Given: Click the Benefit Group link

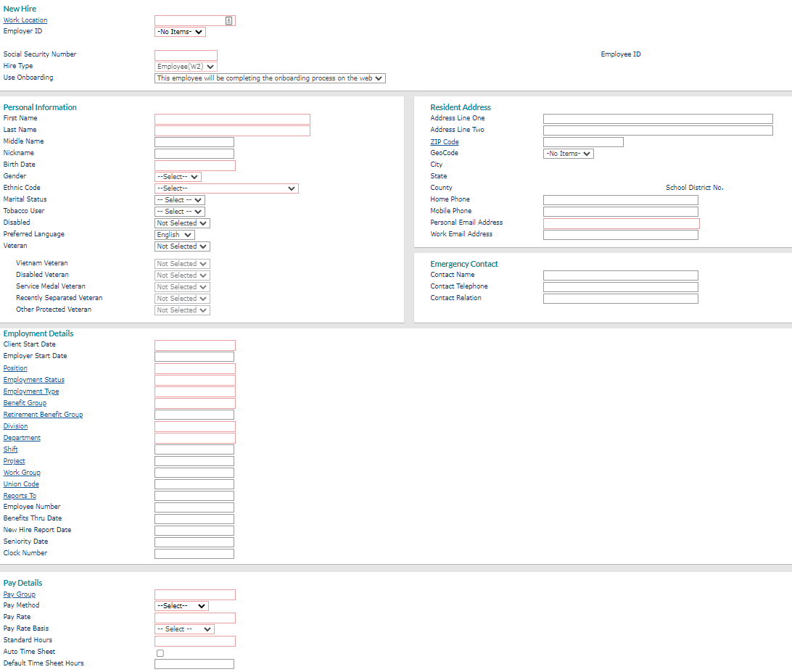Looking at the screenshot, I should 25,402.
